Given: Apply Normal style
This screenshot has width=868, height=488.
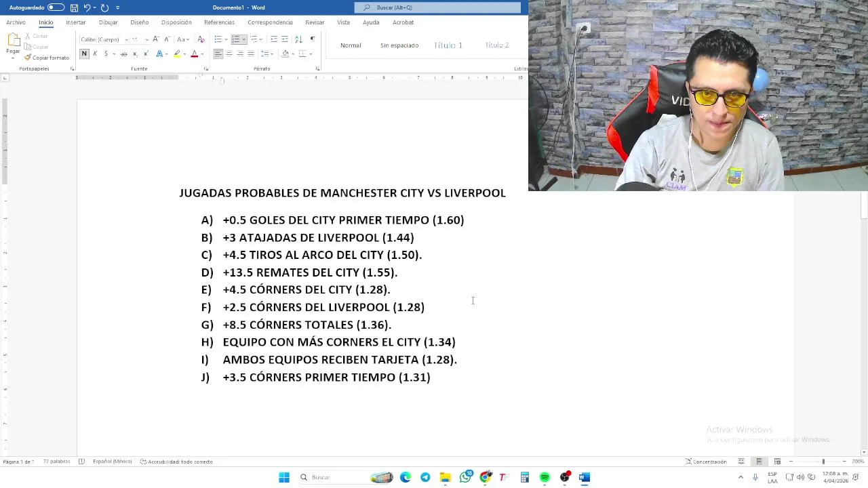Looking at the screenshot, I should click(351, 45).
